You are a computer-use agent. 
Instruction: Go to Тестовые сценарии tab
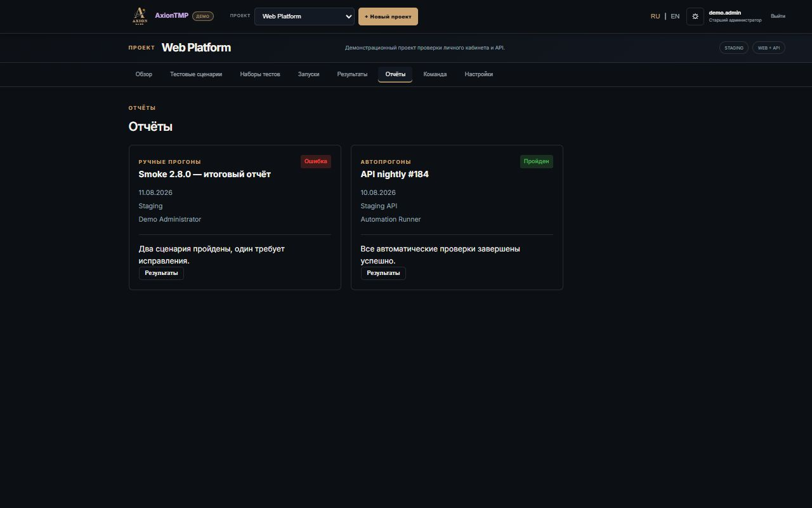click(x=196, y=74)
